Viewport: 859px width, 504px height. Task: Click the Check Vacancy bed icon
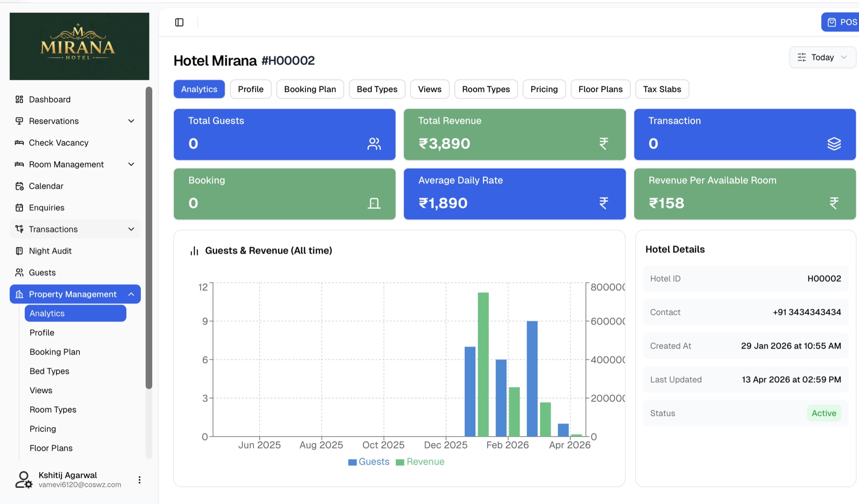[19, 143]
